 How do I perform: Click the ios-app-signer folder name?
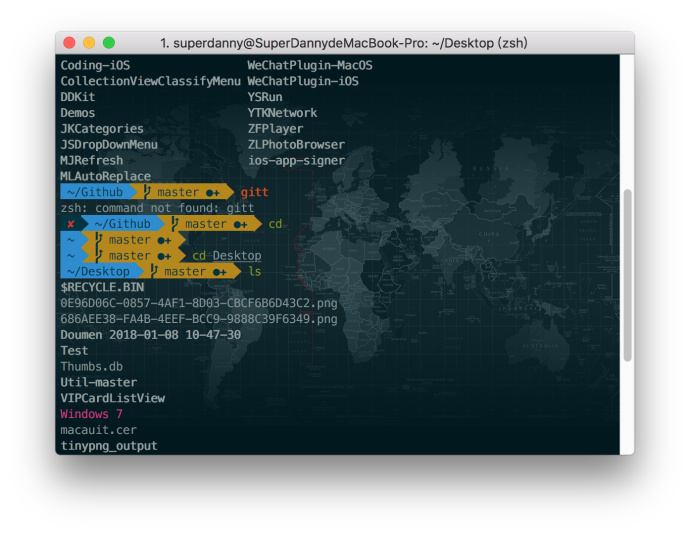click(x=296, y=160)
